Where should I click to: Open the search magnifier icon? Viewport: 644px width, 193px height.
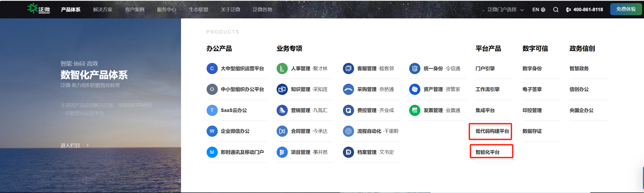556,10
